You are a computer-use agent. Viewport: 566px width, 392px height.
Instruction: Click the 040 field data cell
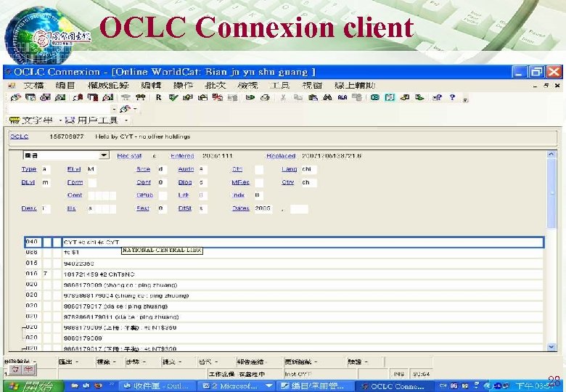tap(303, 242)
